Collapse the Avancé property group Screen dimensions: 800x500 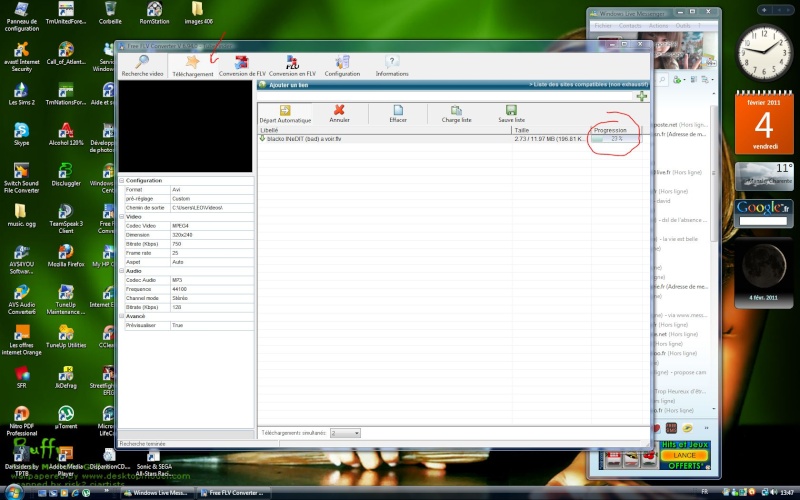[x=122, y=316]
